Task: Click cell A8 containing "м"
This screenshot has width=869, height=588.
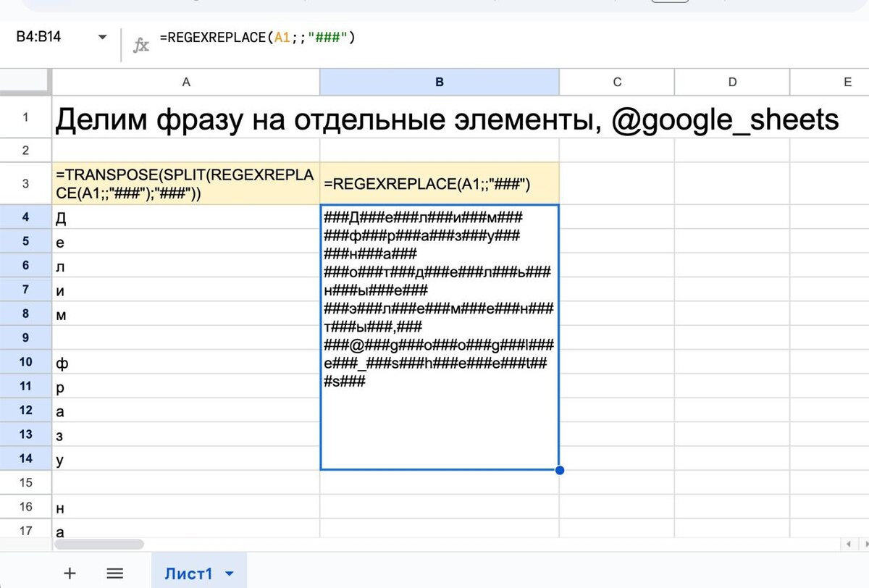Action: pyautogui.click(x=186, y=313)
